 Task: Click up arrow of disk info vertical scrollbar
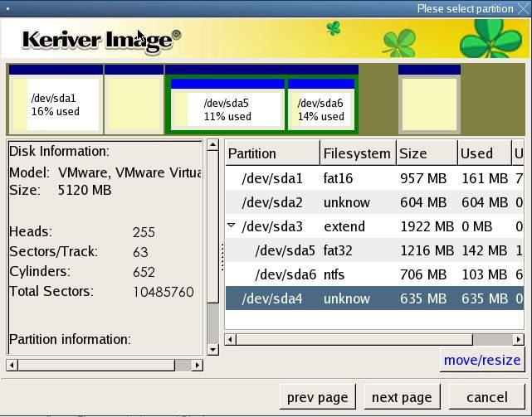[x=212, y=145]
